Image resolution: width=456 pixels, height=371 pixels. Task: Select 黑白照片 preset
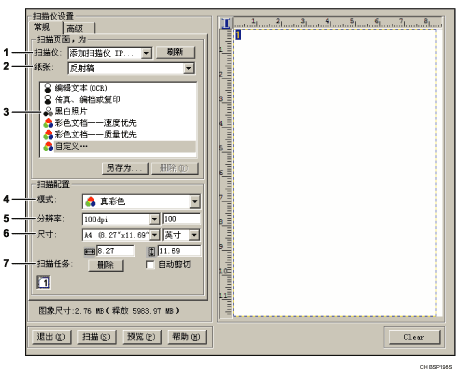point(118,111)
